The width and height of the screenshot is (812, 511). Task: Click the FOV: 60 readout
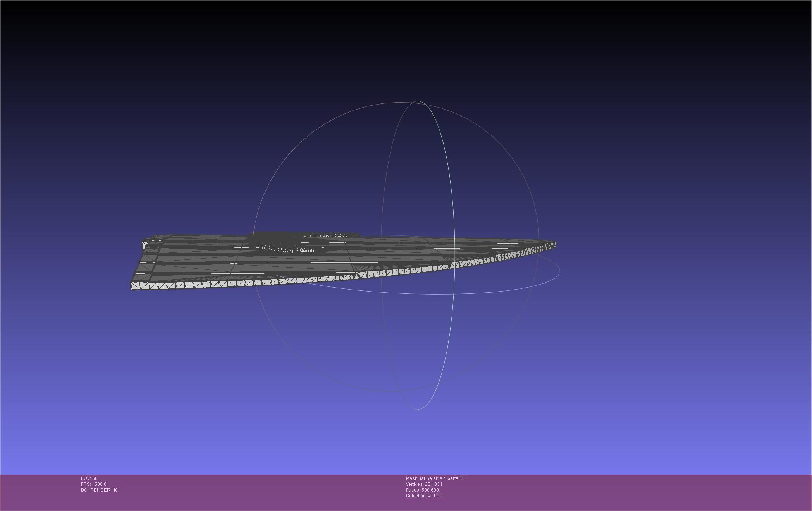click(89, 478)
